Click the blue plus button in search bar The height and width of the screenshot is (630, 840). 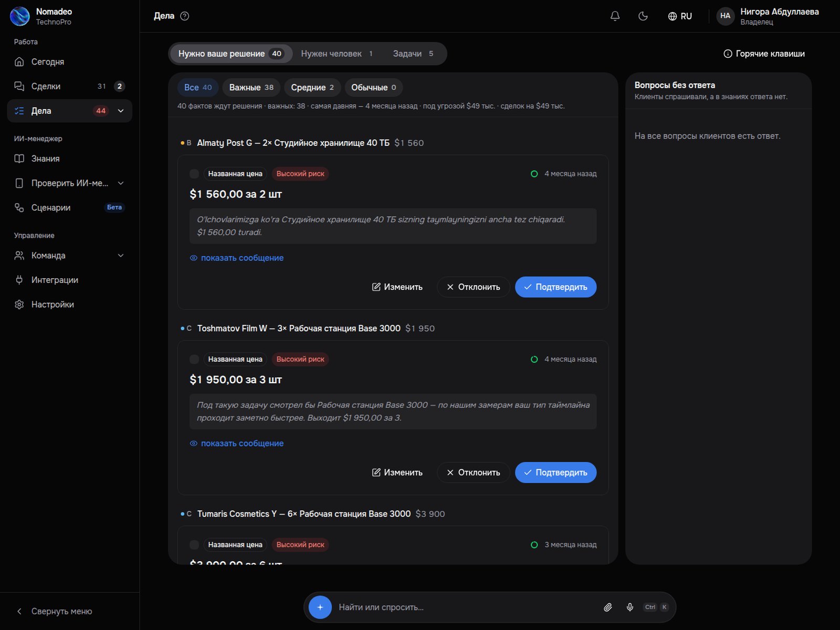coord(320,607)
